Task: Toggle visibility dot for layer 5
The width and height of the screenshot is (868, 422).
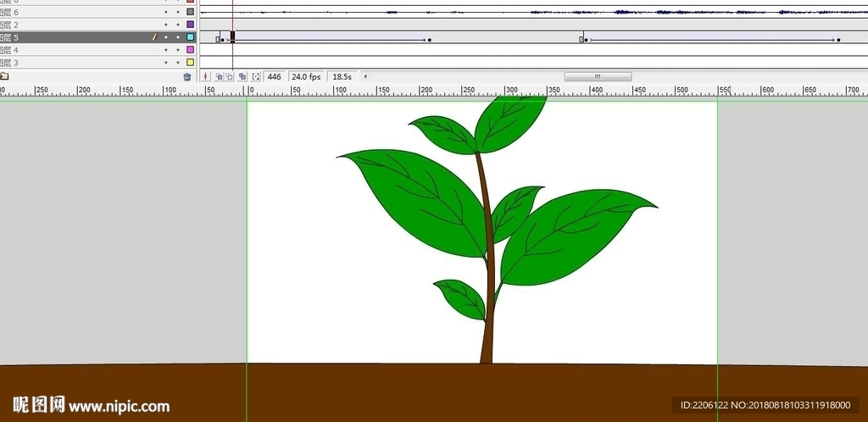Action: click(x=165, y=37)
